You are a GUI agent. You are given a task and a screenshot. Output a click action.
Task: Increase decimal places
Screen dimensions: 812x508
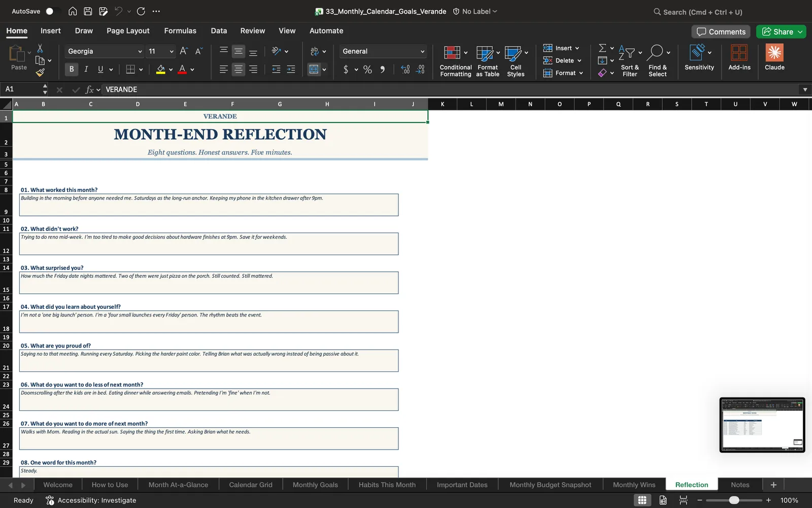(x=405, y=70)
